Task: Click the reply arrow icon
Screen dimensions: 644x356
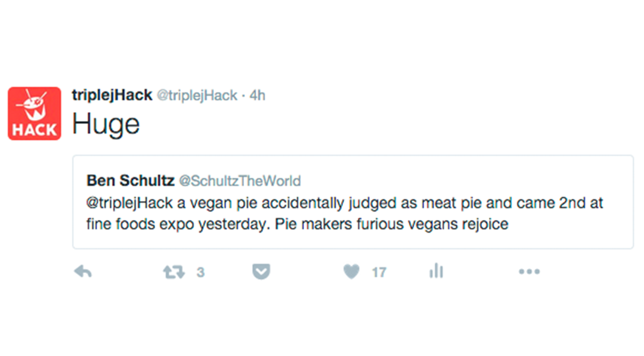Action: coord(83,271)
